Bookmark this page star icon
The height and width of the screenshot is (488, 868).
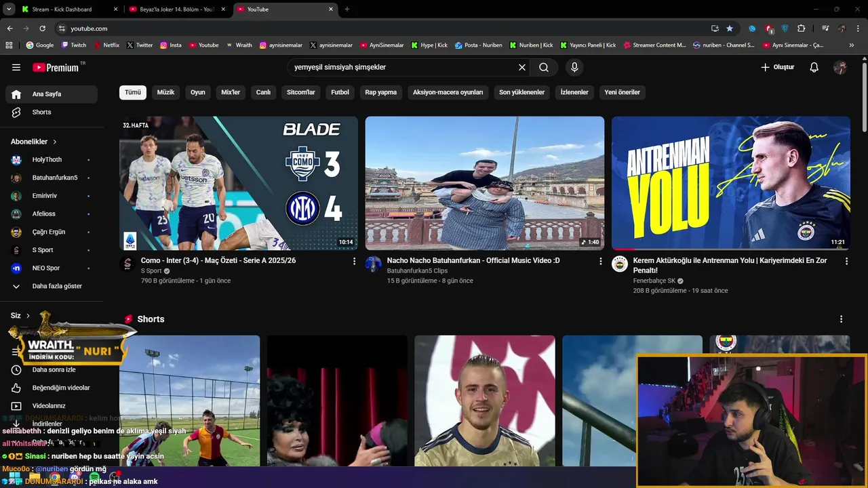tap(730, 28)
